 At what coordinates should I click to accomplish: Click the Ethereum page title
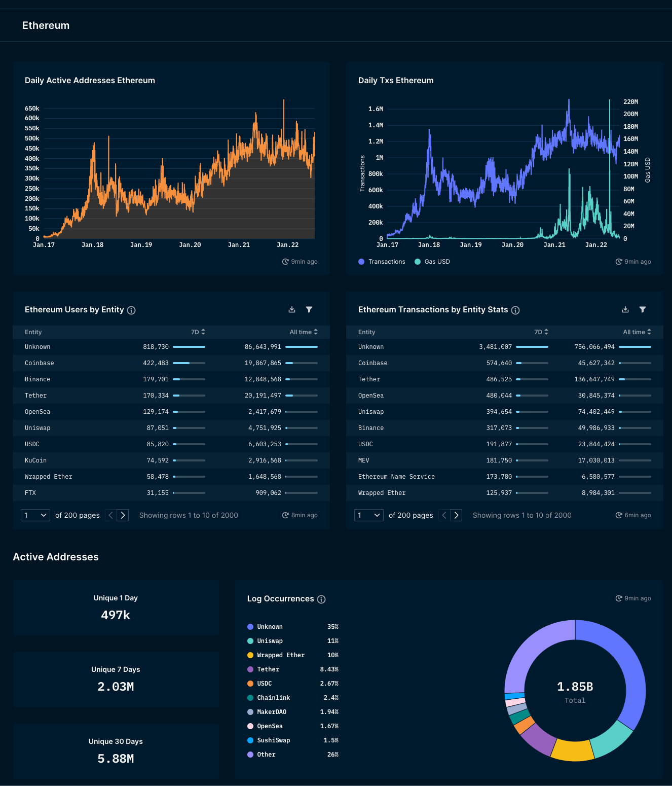(x=46, y=25)
